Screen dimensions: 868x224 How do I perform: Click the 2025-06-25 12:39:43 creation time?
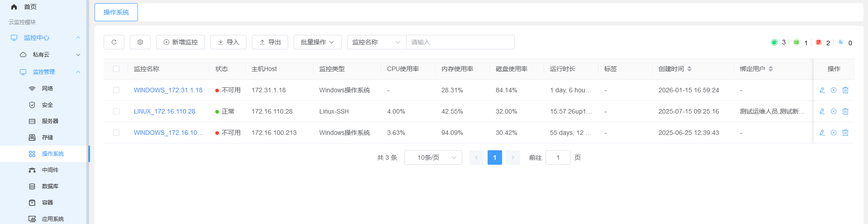689,133
